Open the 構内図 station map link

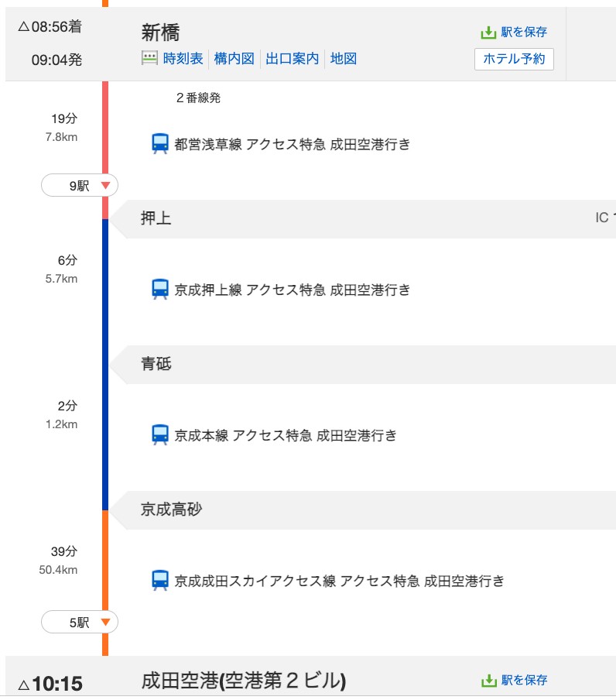234,59
